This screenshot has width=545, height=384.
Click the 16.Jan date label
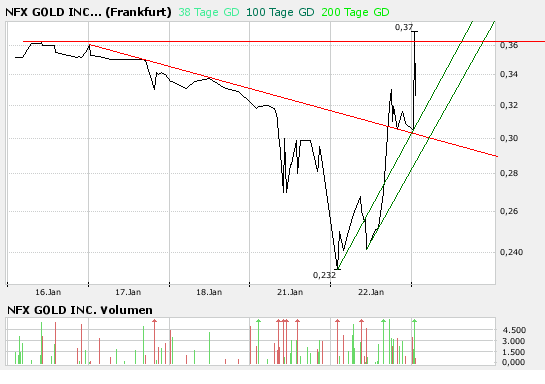point(48,292)
